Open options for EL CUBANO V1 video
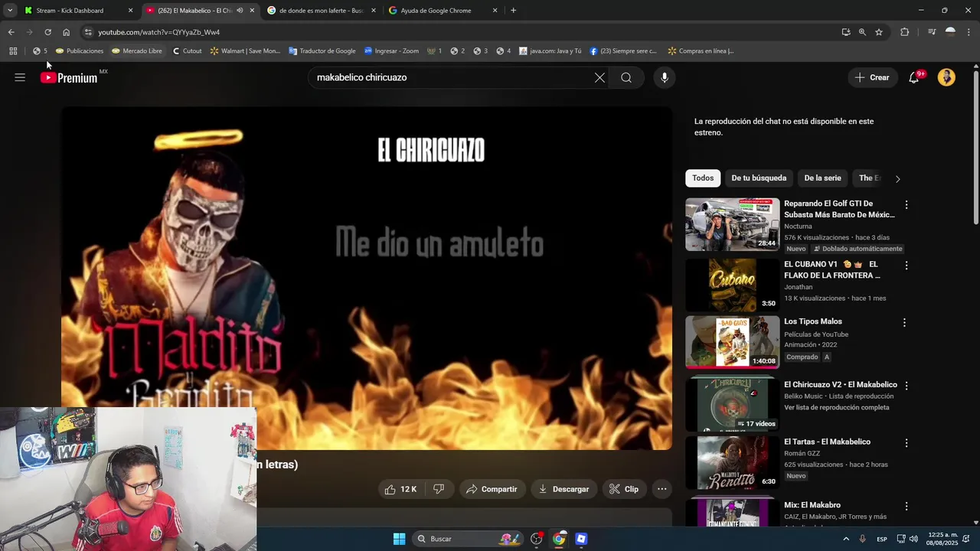Viewport: 980px width, 551px height. coord(906,266)
